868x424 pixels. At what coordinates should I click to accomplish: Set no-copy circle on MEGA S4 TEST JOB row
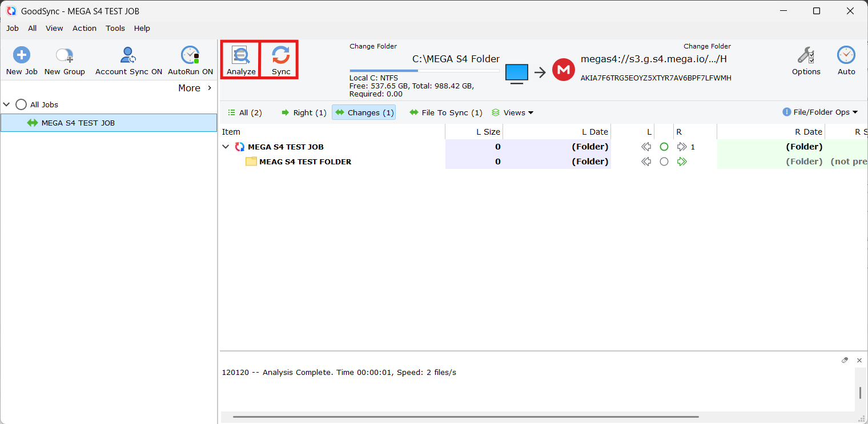pyautogui.click(x=664, y=147)
